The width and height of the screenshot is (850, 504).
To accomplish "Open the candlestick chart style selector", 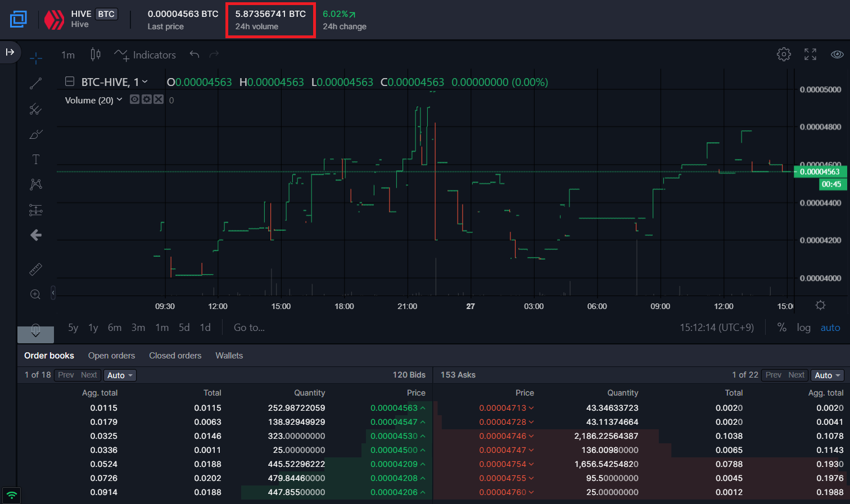I will point(96,55).
